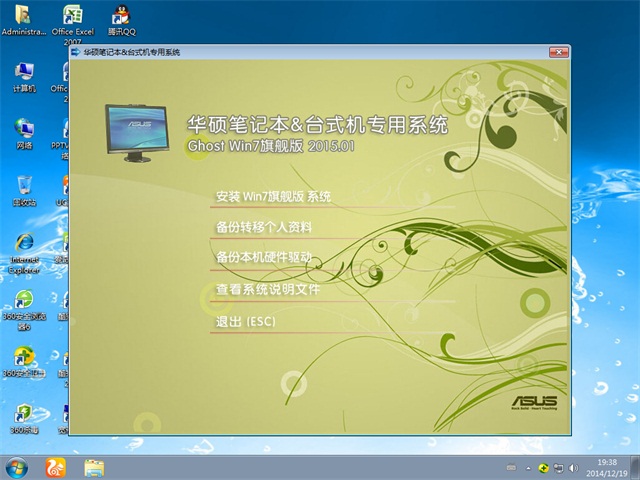Open the Administrator folder desktop icon

point(23,16)
